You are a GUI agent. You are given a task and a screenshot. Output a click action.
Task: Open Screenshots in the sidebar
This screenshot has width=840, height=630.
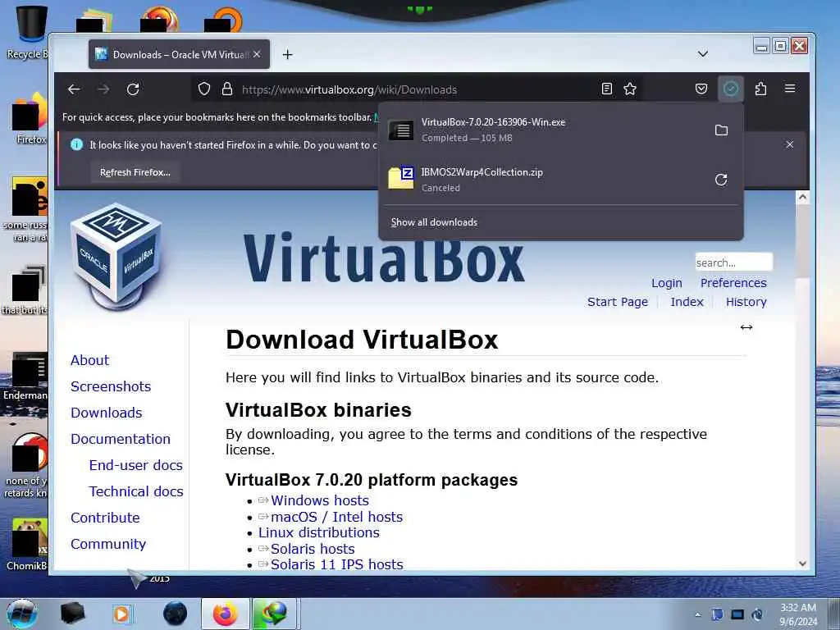pyautogui.click(x=111, y=386)
